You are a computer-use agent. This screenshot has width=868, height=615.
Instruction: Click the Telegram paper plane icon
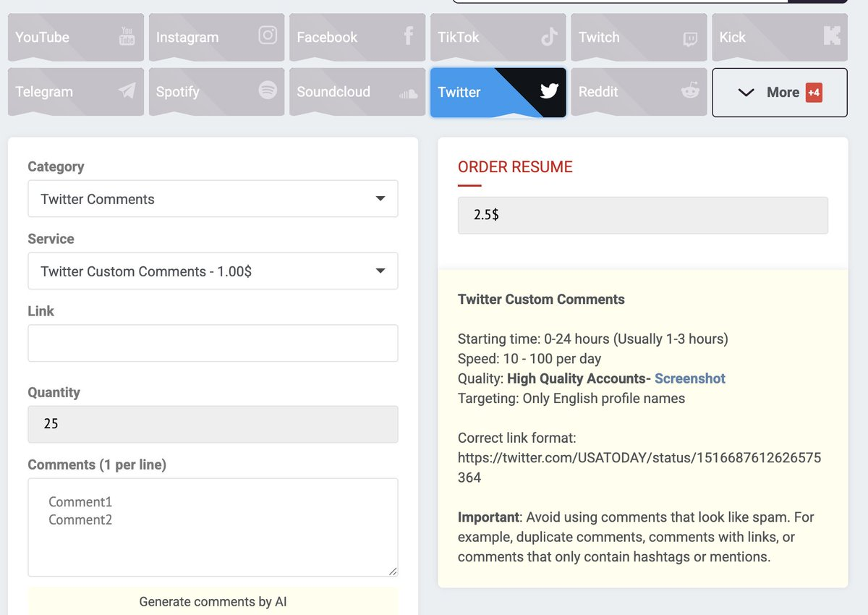click(127, 90)
